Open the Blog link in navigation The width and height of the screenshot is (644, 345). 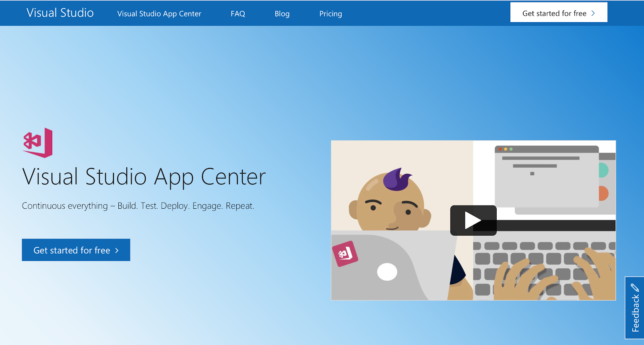(282, 14)
